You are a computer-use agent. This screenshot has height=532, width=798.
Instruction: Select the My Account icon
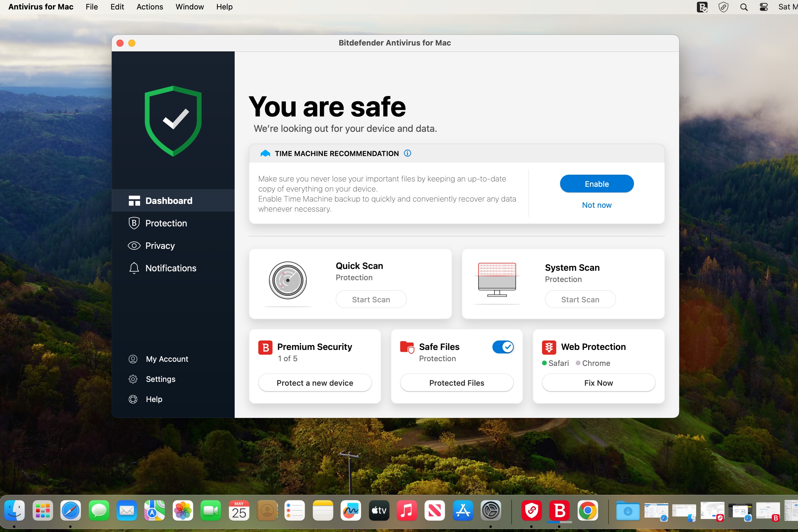click(134, 359)
